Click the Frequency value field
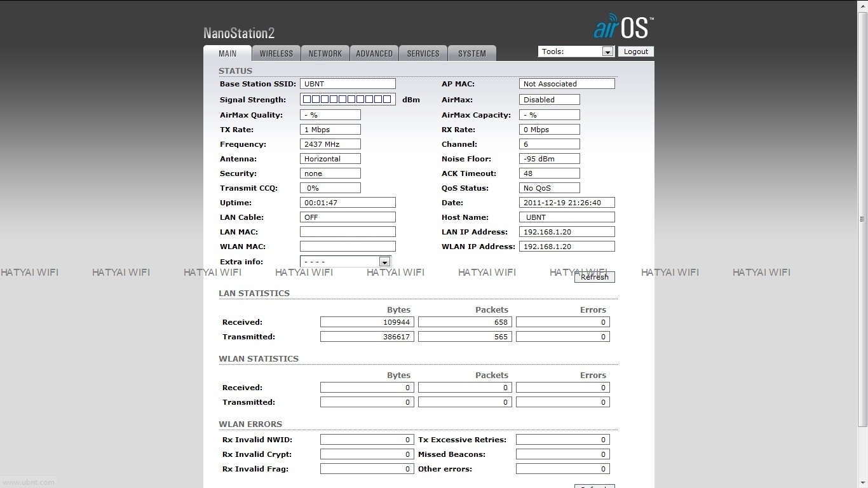The height and width of the screenshot is (488, 868). pyautogui.click(x=330, y=144)
